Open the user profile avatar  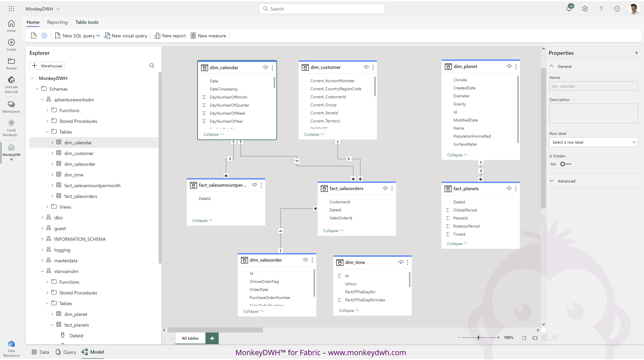(634, 9)
